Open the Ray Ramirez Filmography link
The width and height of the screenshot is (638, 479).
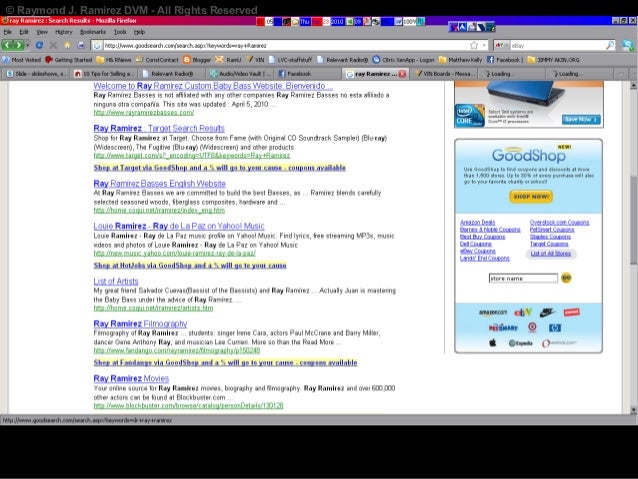pyautogui.click(x=140, y=324)
